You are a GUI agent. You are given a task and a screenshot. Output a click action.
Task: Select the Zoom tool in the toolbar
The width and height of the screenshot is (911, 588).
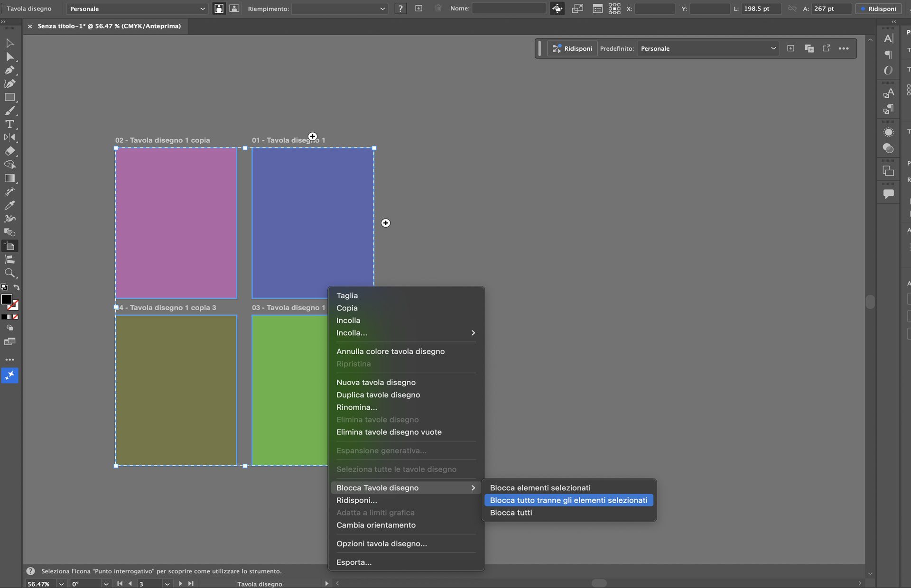point(10,273)
